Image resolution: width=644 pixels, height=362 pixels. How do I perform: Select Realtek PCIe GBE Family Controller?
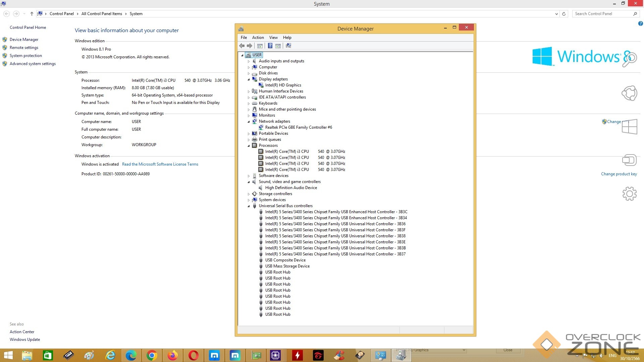[298, 127]
